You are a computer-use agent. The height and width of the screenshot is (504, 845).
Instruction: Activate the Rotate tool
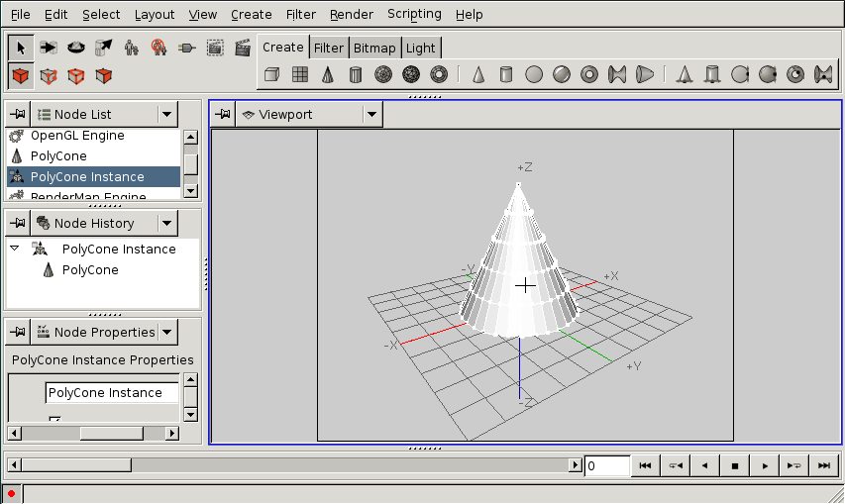[75, 48]
